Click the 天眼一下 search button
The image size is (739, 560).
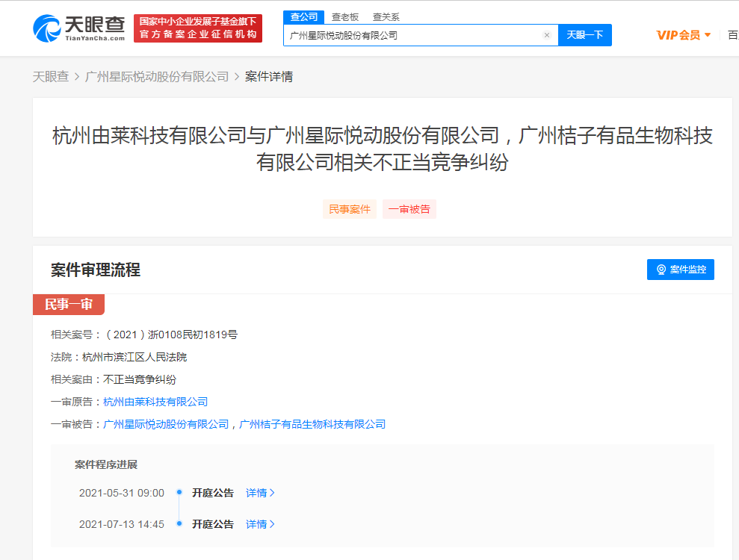coord(585,34)
